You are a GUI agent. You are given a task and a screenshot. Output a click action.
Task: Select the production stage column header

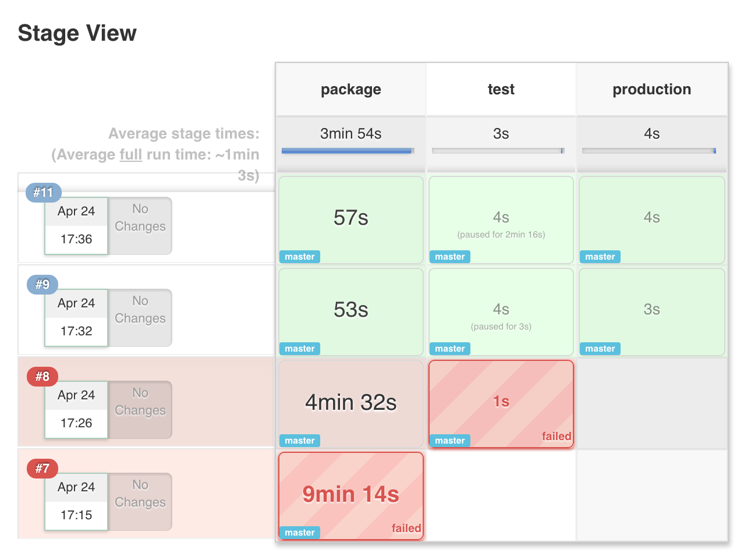(x=652, y=89)
